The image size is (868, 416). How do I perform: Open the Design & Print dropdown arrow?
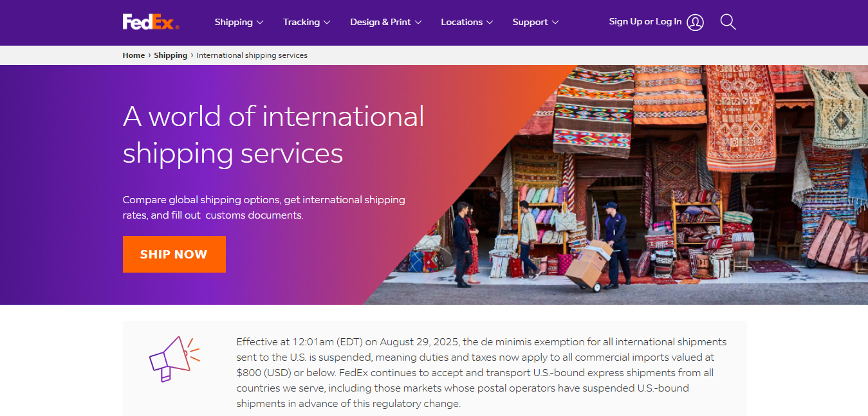tap(419, 22)
